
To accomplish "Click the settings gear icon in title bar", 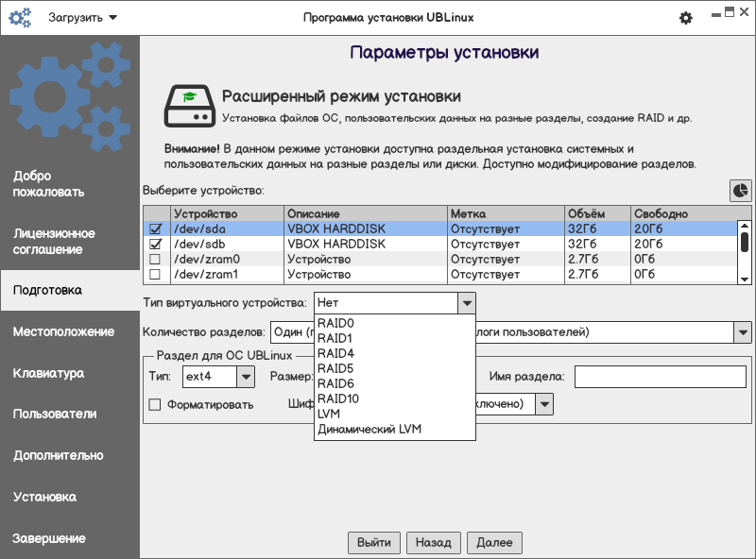I will [x=686, y=18].
